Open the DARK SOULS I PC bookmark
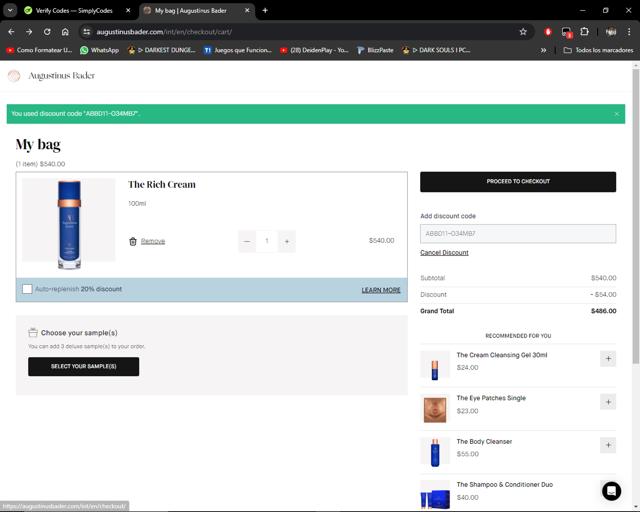Image resolution: width=640 pixels, height=512 pixels. click(x=436, y=50)
